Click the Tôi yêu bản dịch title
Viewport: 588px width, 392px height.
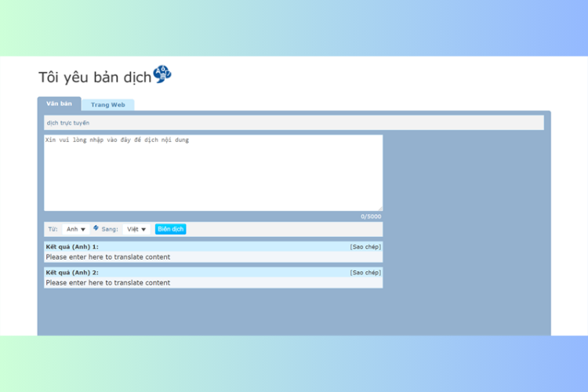[95, 78]
